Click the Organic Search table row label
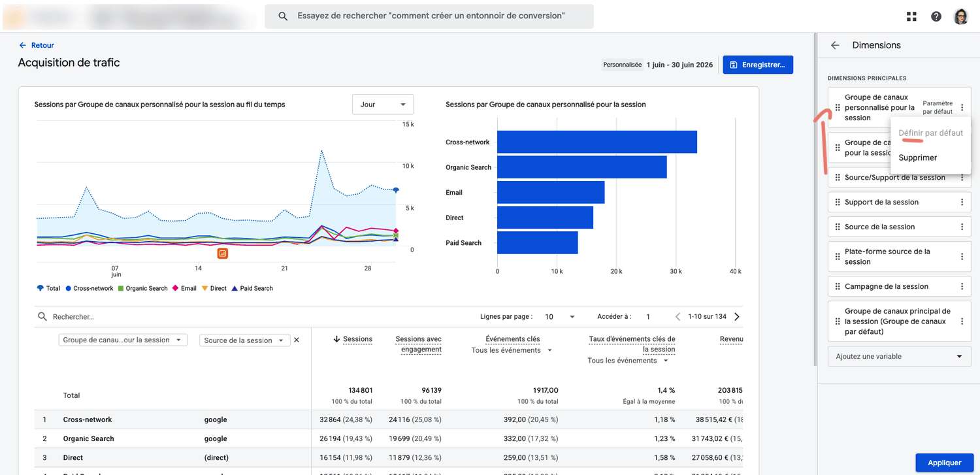The image size is (980, 475). pos(89,438)
